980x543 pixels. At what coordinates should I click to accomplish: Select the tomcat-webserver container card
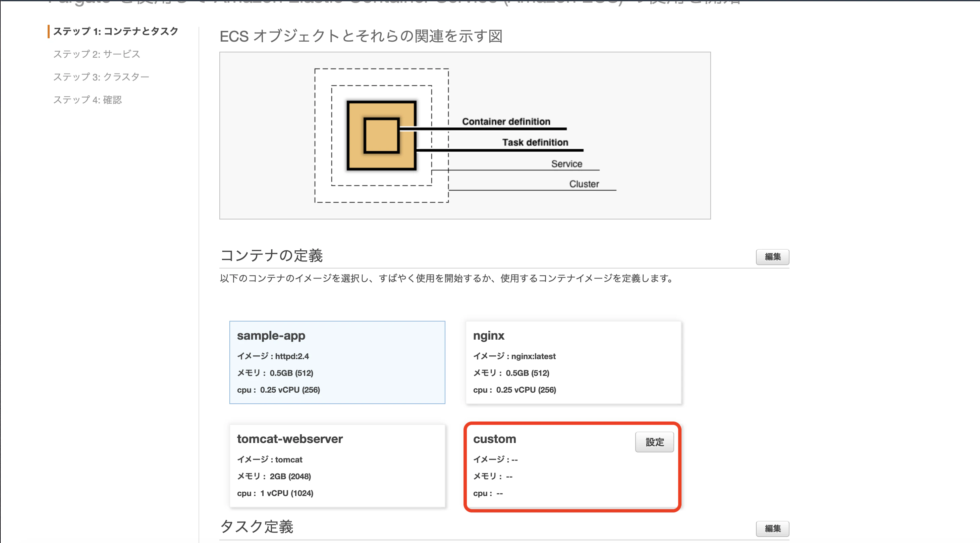[x=337, y=466]
